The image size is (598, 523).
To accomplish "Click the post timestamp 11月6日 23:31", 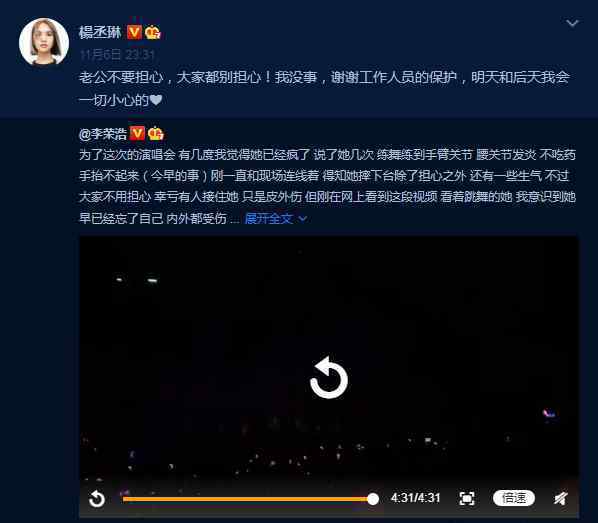I will [117, 55].
